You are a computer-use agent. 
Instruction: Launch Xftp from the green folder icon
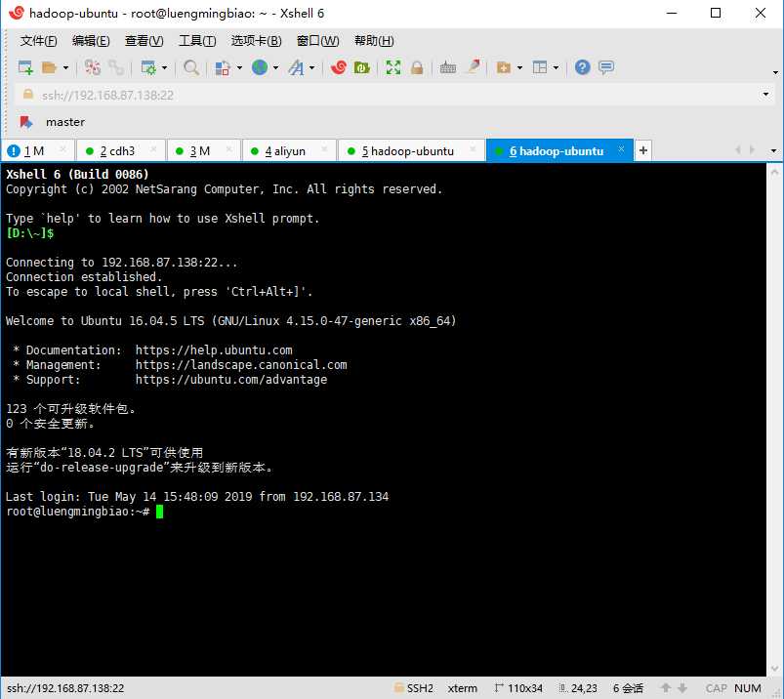361,67
